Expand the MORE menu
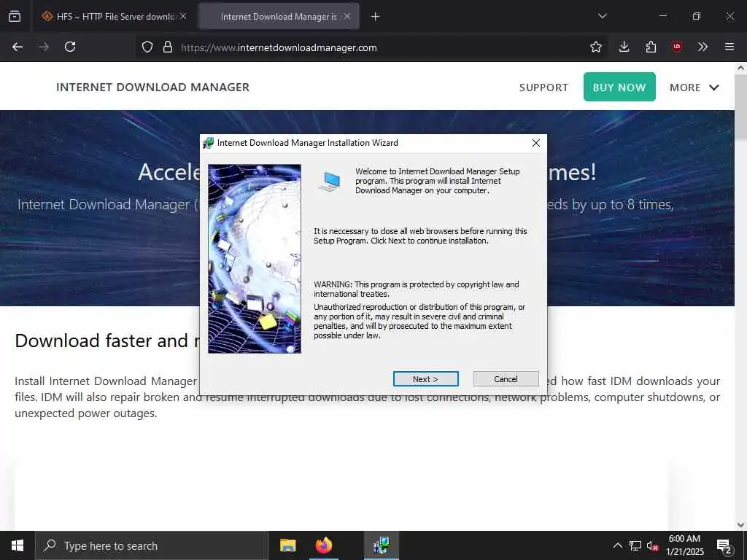This screenshot has width=747, height=560. 694,87
